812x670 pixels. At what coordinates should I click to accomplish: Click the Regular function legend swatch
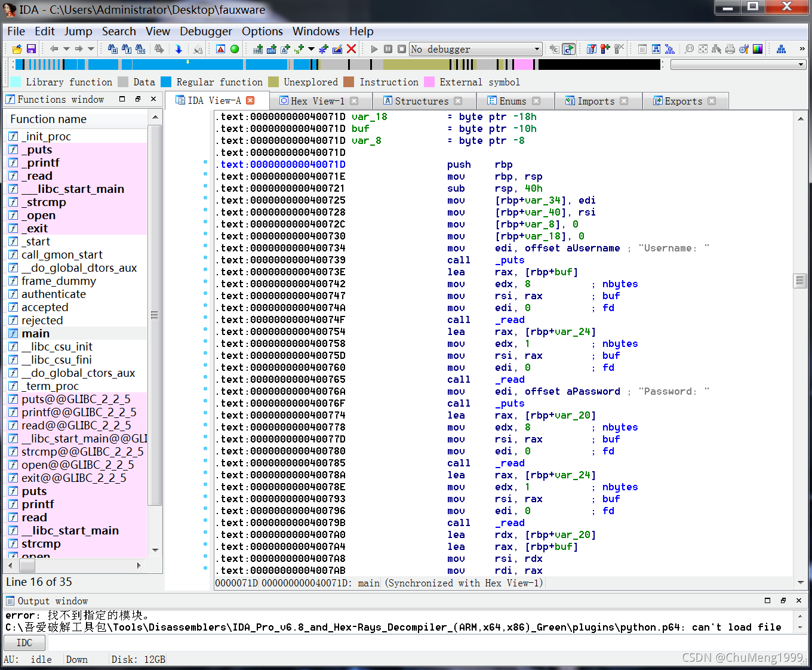pyautogui.click(x=167, y=82)
